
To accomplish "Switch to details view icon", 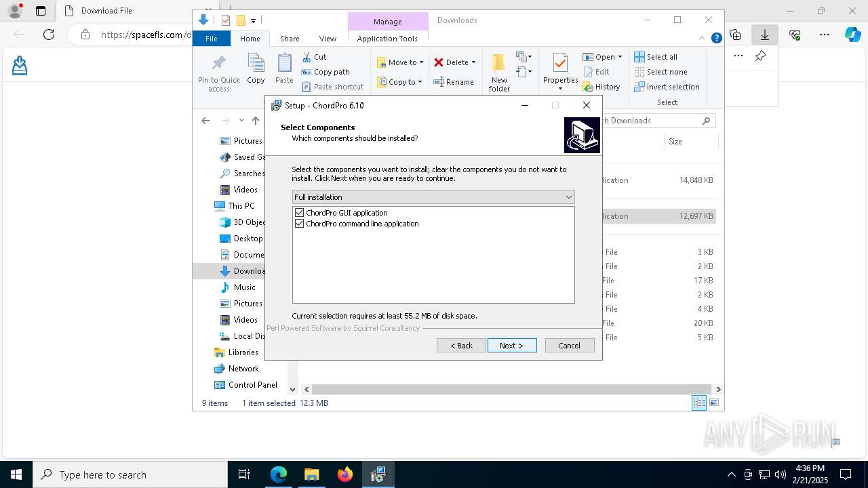I will (699, 403).
